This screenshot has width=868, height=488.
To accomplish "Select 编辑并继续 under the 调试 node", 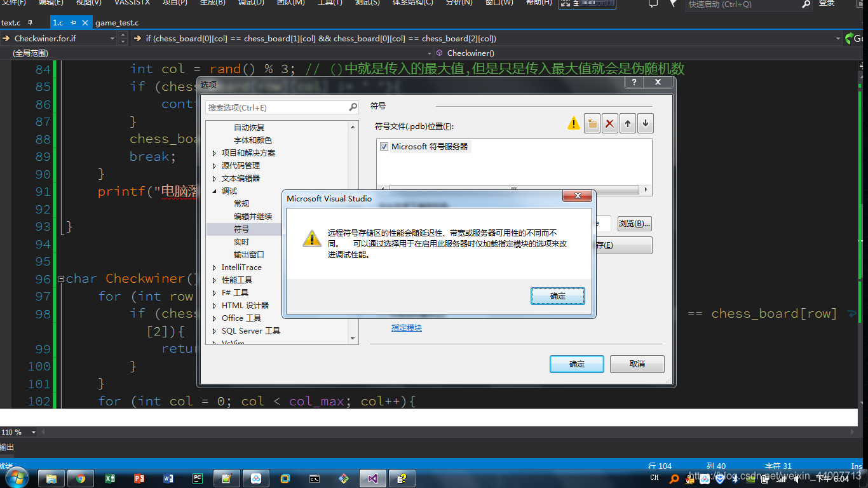I will click(252, 217).
